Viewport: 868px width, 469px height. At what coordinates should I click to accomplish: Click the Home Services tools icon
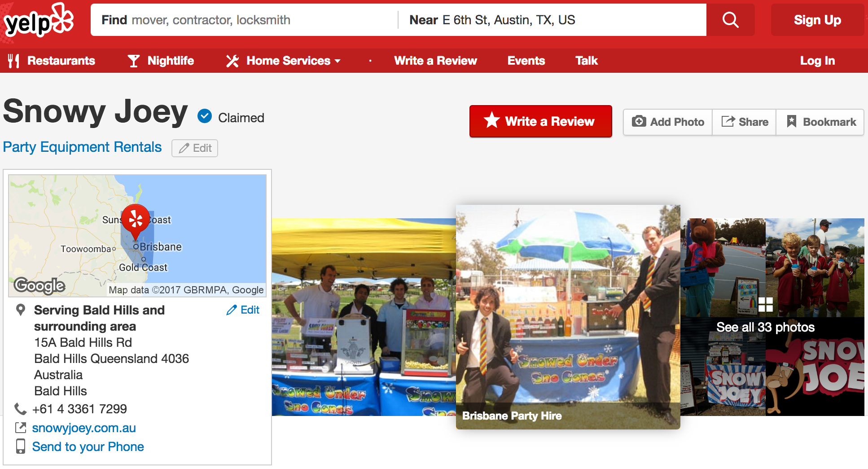232,61
